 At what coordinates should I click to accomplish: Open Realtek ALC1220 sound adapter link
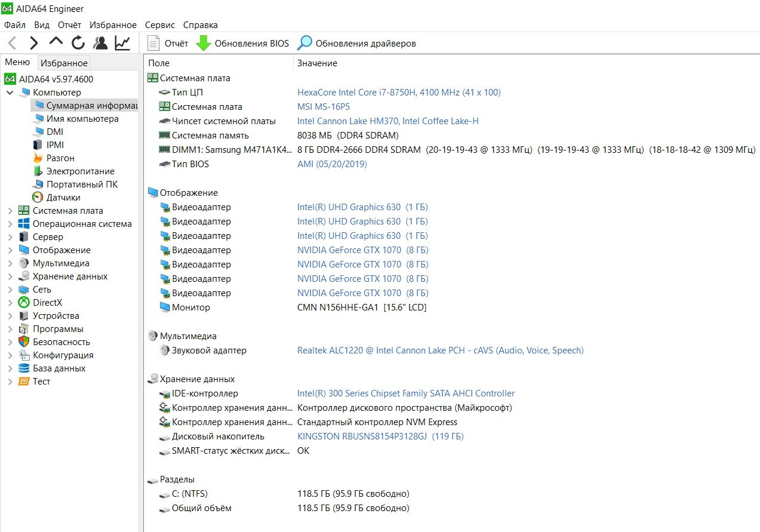pos(441,350)
